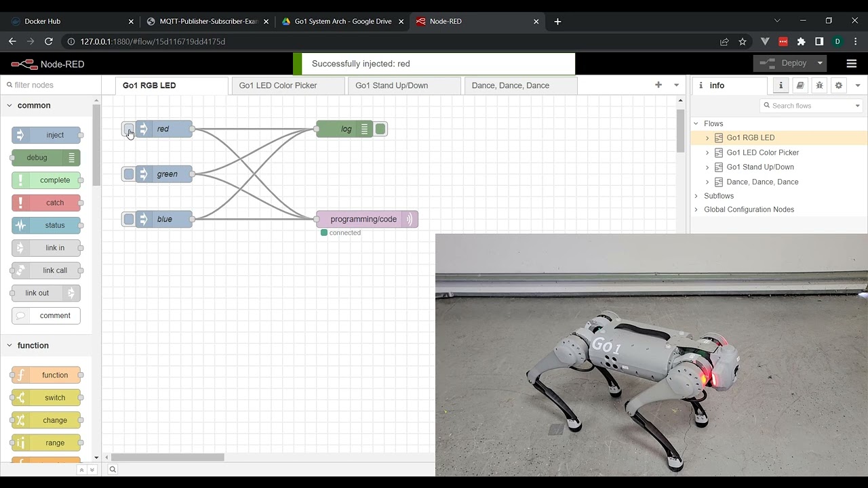
Task: Click the palette vertical scrollbar
Action: click(x=96, y=145)
